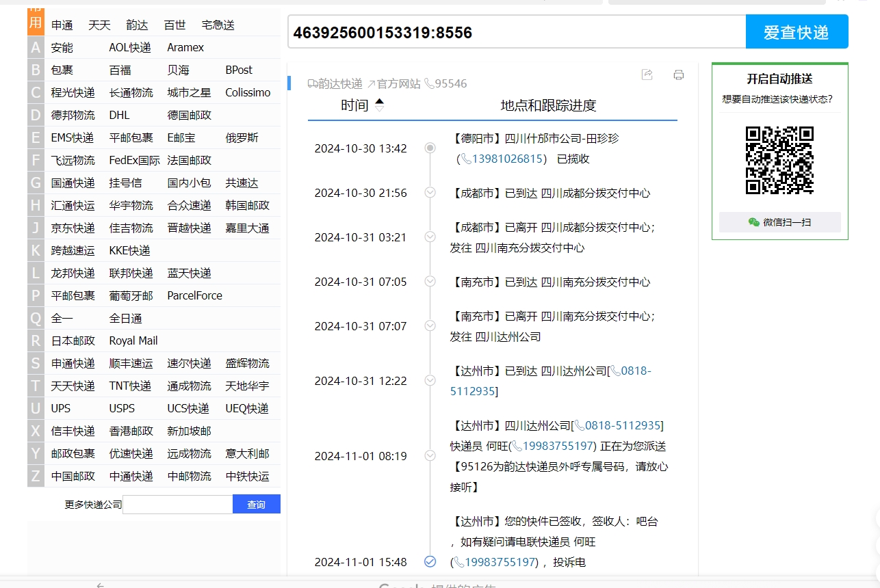Choose BPost courier

coord(239,70)
